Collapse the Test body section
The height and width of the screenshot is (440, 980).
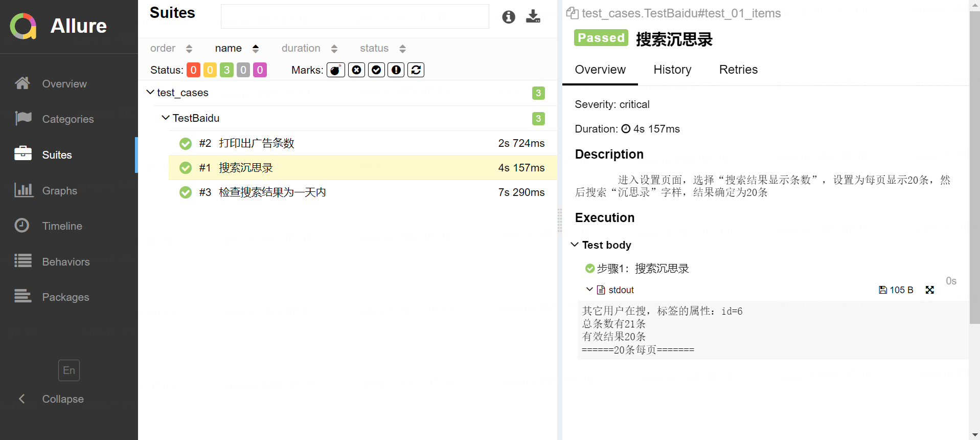601,245
